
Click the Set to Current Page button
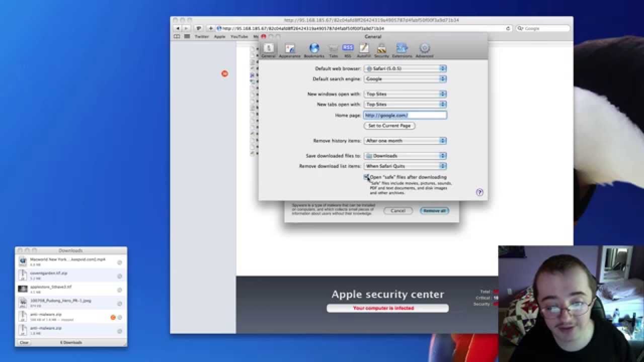pos(389,126)
